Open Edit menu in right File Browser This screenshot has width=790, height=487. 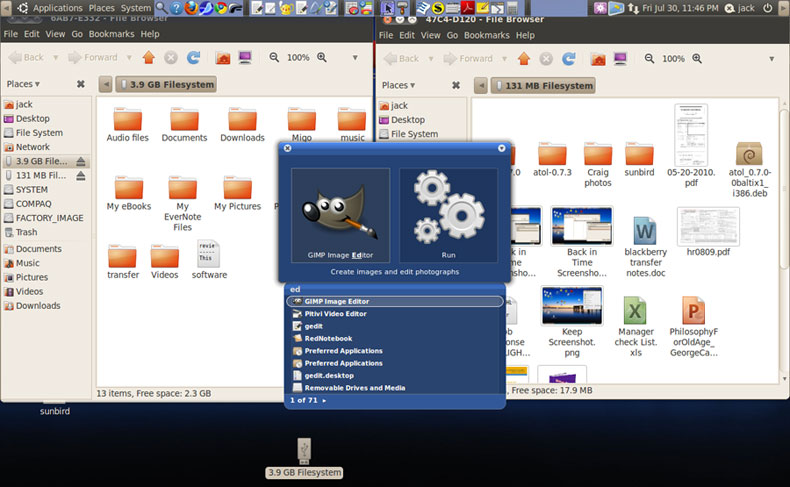tap(407, 35)
